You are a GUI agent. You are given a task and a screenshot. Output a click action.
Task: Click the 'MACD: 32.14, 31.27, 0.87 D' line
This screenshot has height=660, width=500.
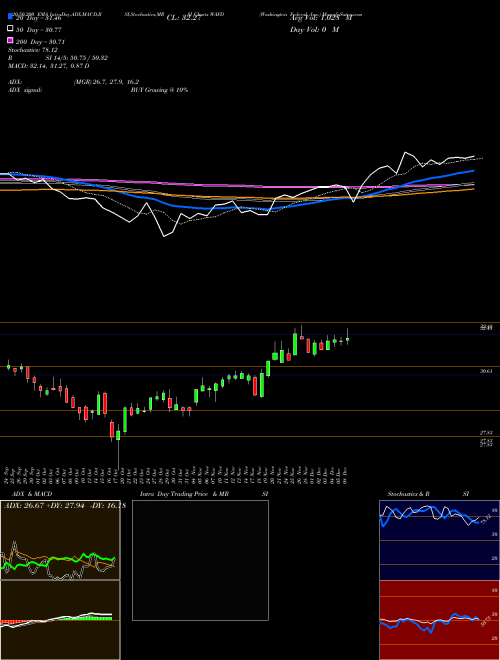(x=48, y=66)
